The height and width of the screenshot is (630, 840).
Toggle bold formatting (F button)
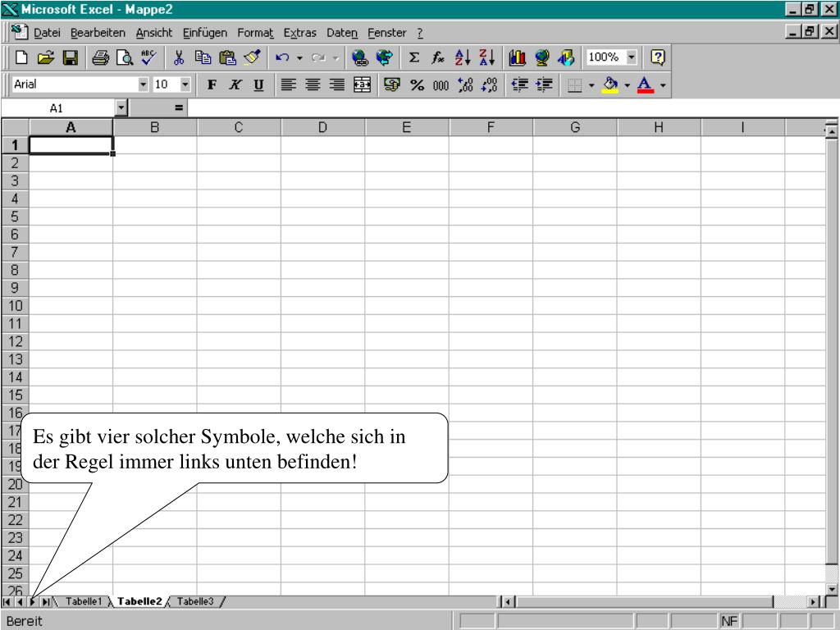(x=212, y=84)
